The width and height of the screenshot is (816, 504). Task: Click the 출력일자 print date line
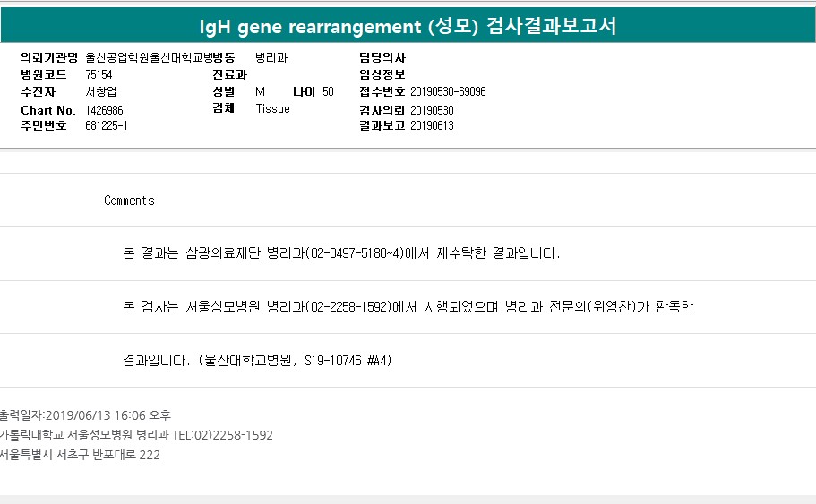point(85,415)
